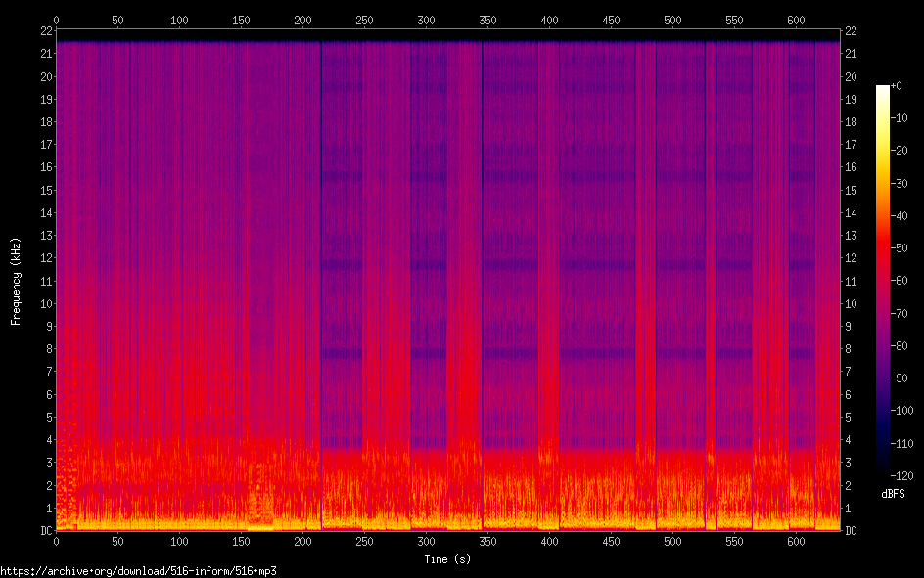This screenshot has width=924, height=578.
Task: Click the 5 kHz label on right axis
Action: point(848,418)
